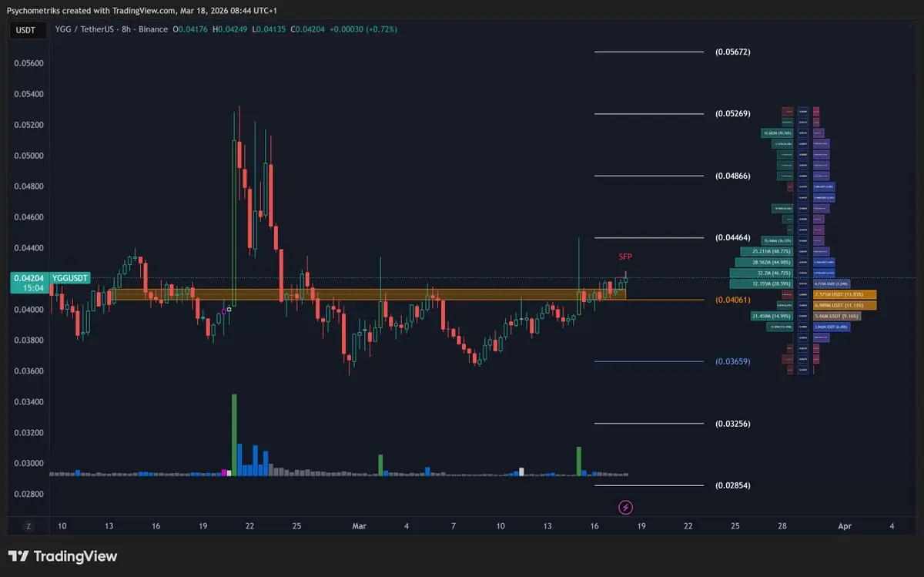
Task: Click 0.03400 on the price axis
Action: (29, 402)
